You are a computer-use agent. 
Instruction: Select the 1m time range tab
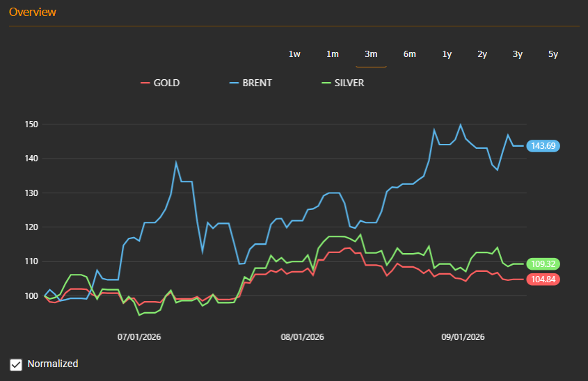click(x=333, y=54)
